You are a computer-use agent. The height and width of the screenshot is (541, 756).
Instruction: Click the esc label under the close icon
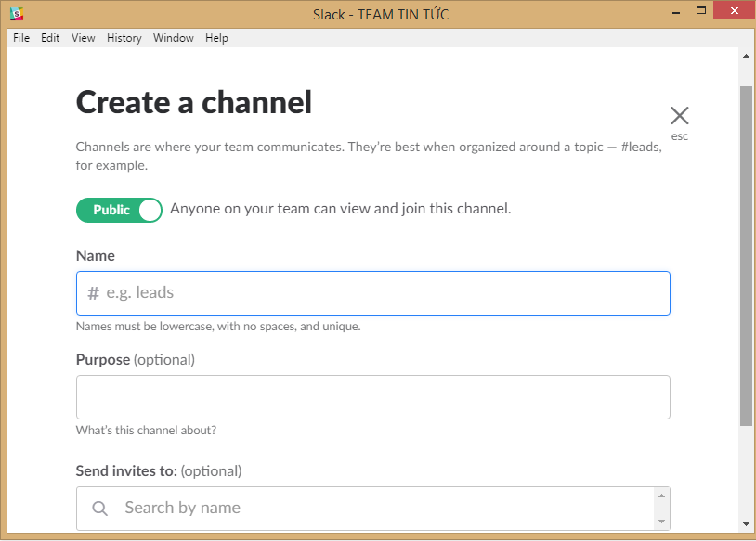pos(679,135)
